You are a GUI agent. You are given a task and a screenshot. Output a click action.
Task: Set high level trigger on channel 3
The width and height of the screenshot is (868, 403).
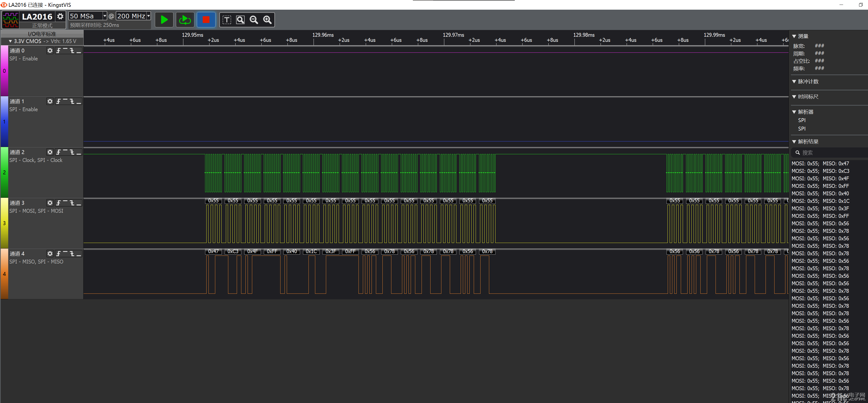click(65, 203)
